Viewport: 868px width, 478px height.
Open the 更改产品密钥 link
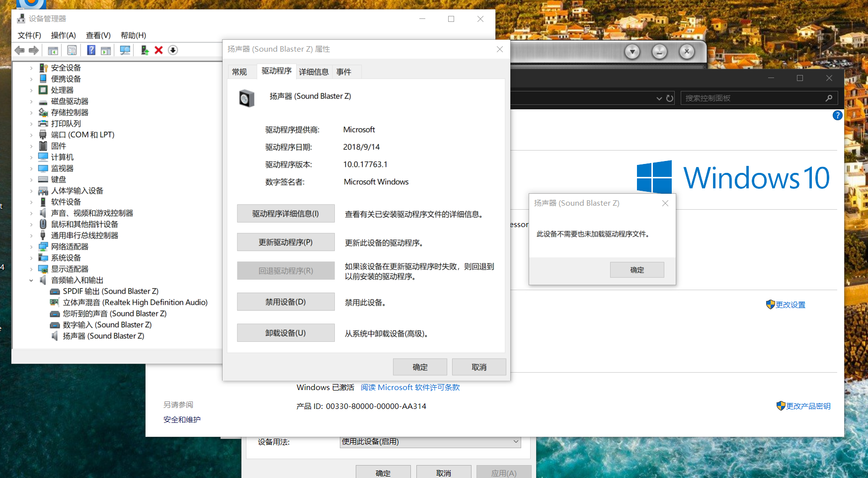tap(808, 406)
